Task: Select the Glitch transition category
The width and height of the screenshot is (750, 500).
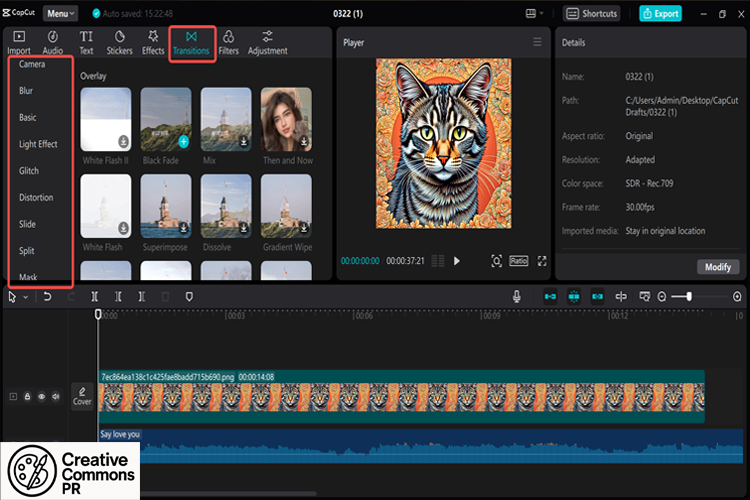Action: pos(29,171)
